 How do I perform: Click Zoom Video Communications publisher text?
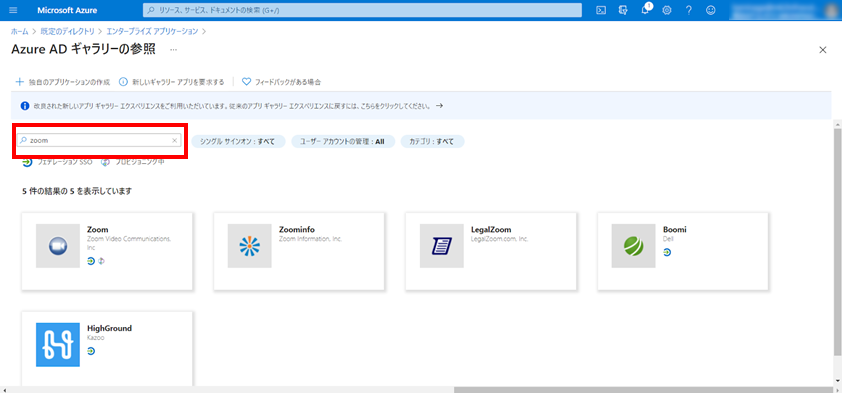tap(129, 243)
